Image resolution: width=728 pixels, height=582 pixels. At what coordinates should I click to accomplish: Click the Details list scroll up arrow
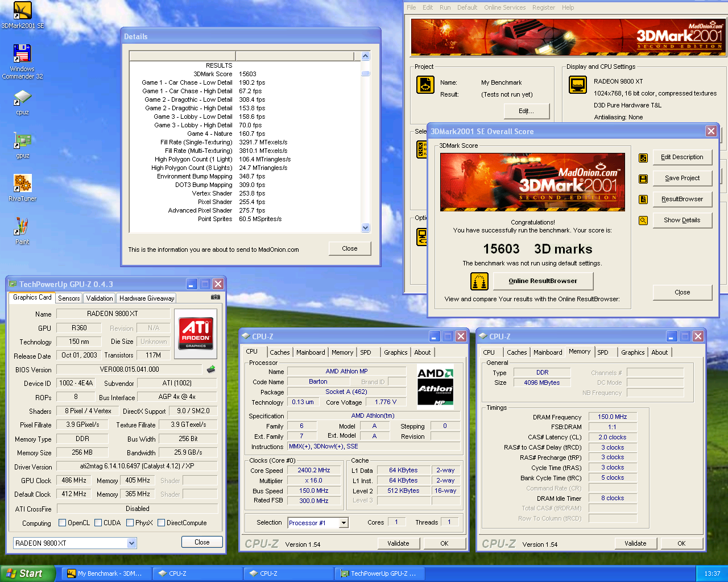(365, 56)
